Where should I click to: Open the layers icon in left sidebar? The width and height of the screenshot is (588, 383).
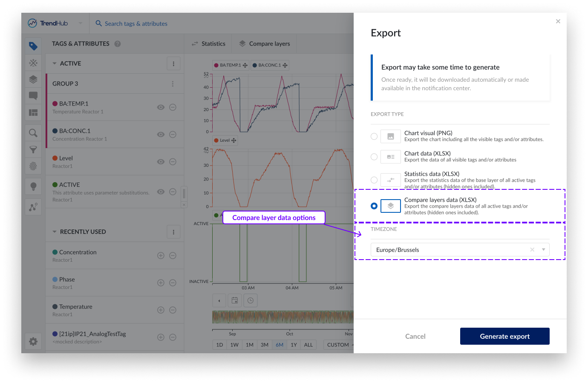(33, 80)
